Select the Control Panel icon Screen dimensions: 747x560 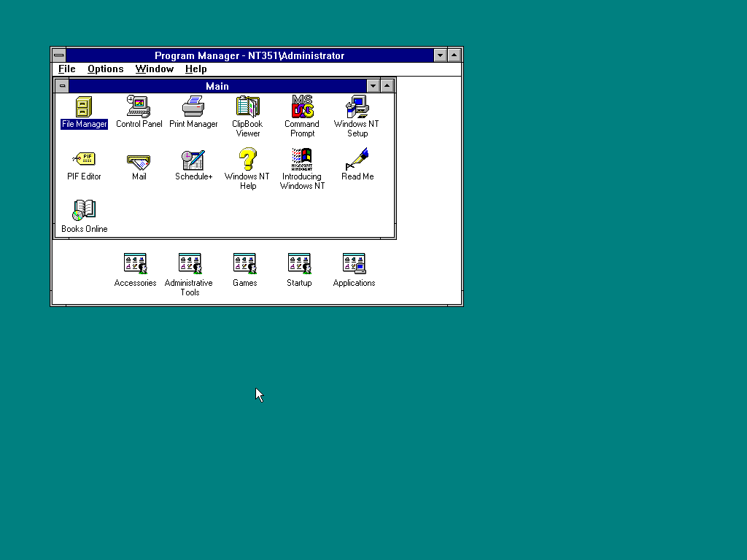pos(139,107)
